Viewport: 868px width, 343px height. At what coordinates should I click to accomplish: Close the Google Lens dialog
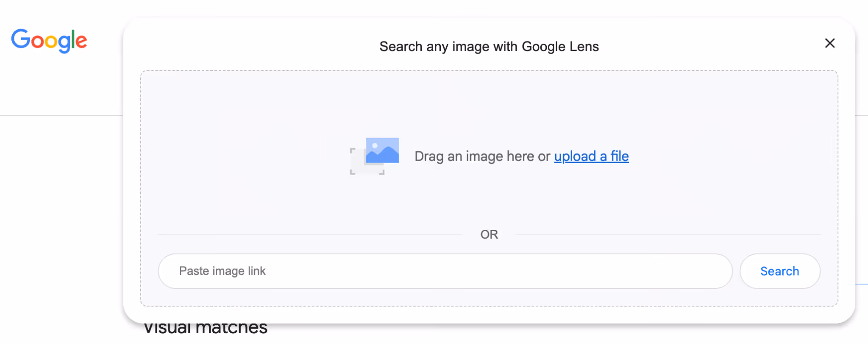830,43
